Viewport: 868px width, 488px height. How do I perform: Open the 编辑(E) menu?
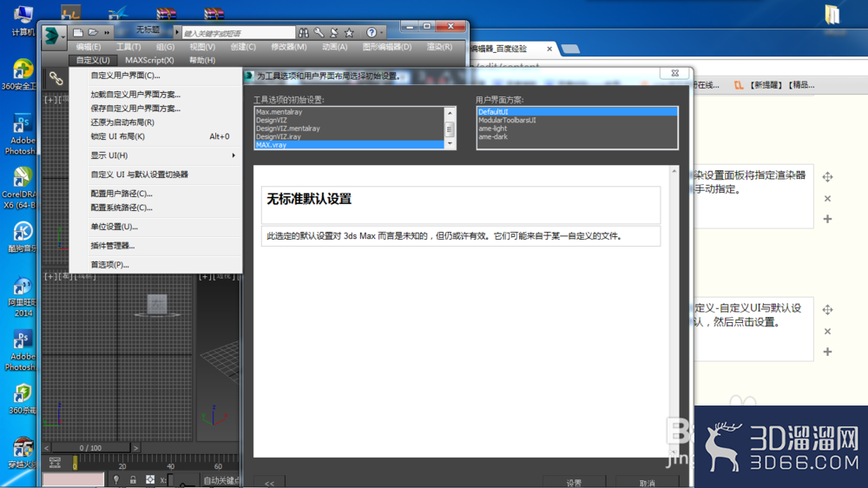point(89,47)
